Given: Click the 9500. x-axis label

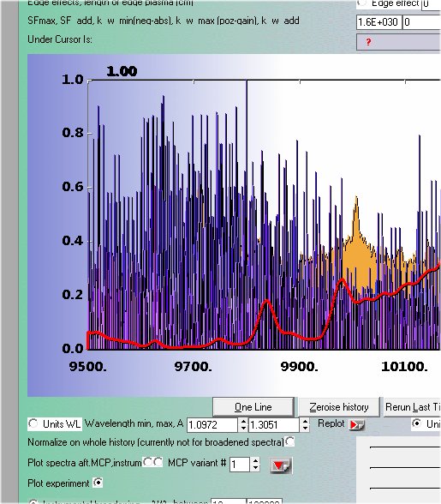Looking at the screenshot, I should 87,367.
